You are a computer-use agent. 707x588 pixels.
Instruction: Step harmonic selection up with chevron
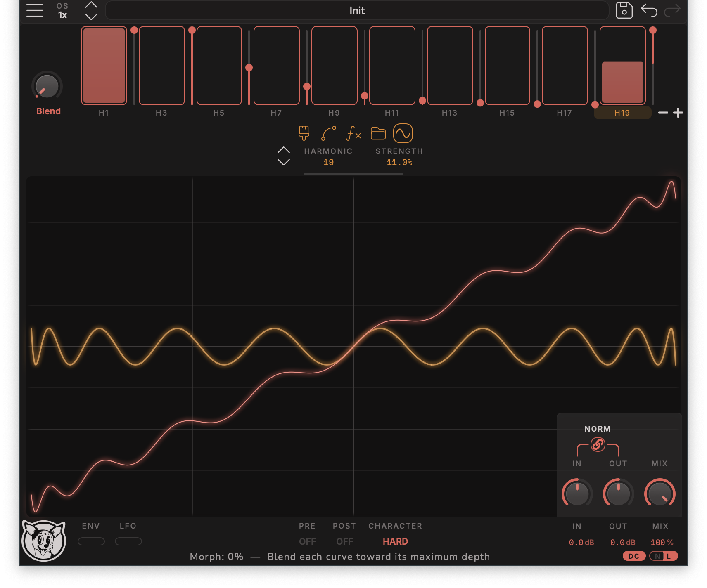tap(283, 150)
